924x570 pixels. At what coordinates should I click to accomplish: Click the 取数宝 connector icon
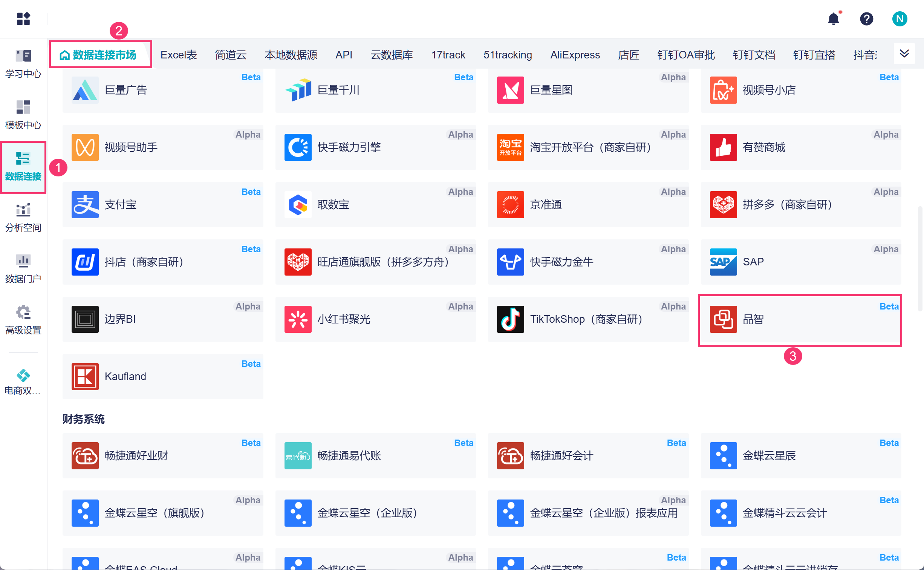[x=298, y=205]
